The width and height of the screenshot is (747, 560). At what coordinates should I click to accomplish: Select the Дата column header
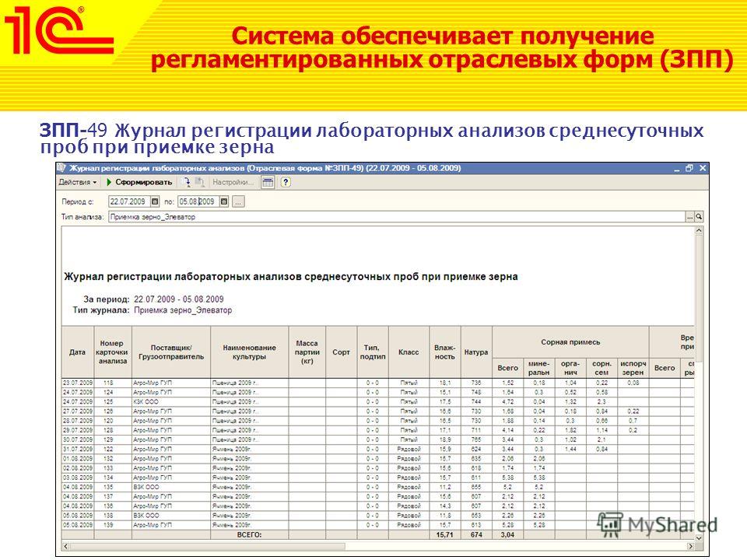78,352
